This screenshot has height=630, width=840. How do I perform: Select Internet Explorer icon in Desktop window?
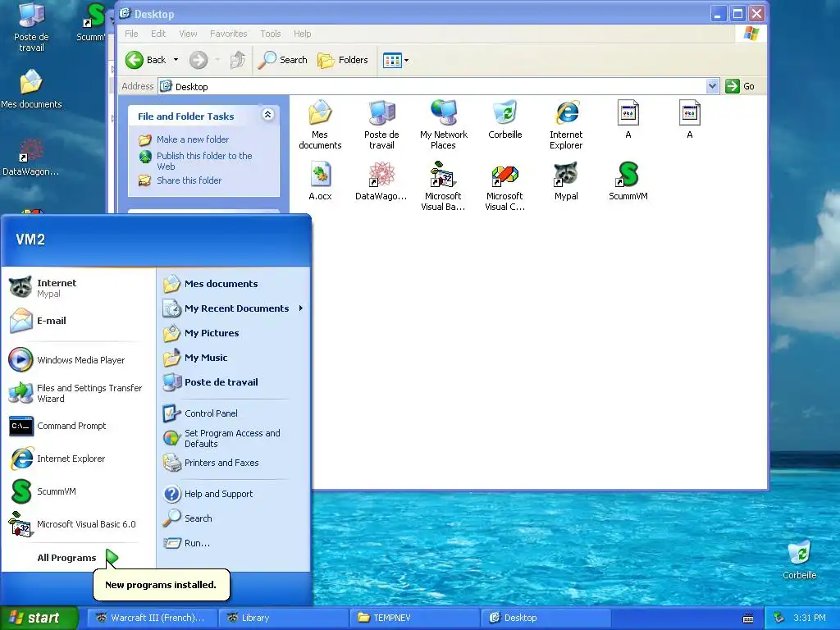pyautogui.click(x=566, y=125)
